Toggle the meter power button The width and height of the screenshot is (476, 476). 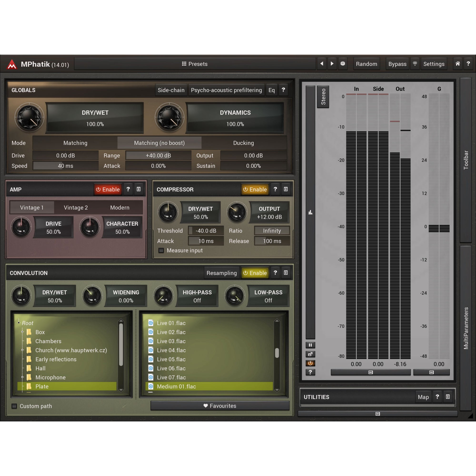[x=310, y=363]
